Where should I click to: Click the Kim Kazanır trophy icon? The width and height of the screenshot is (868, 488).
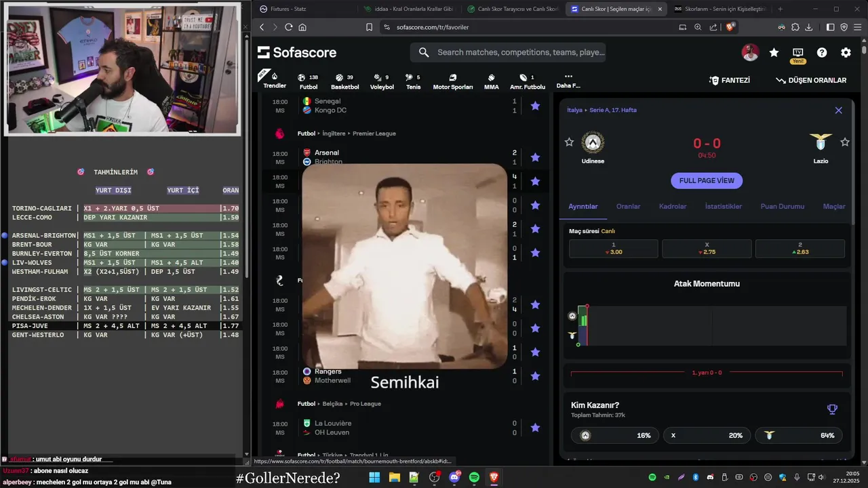[x=832, y=409]
